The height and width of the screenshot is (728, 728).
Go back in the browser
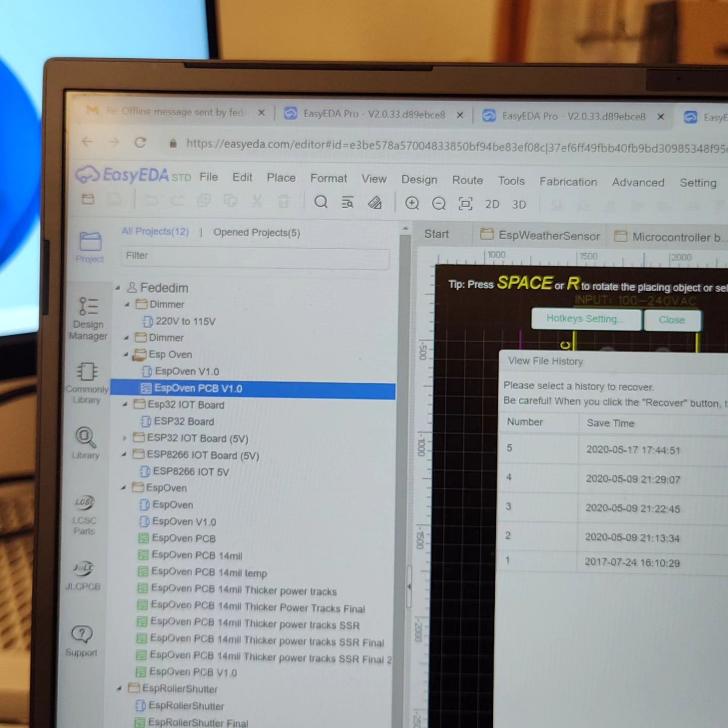pos(87,142)
